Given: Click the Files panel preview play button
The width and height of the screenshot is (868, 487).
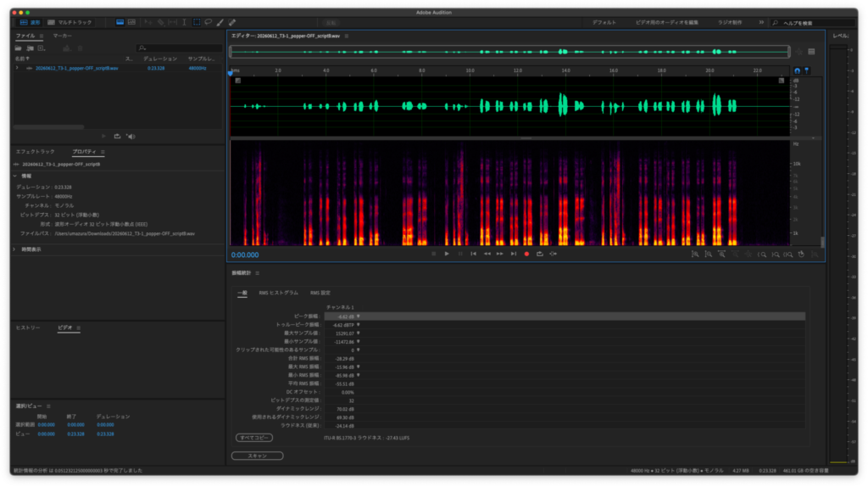Looking at the screenshot, I should click(103, 137).
